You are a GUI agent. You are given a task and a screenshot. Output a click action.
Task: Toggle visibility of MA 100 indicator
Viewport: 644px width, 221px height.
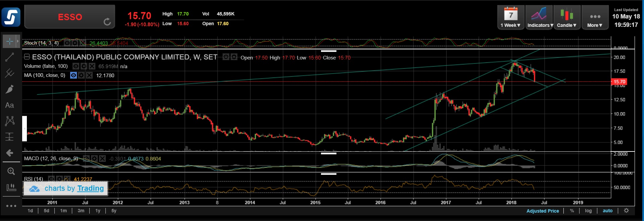click(x=73, y=75)
